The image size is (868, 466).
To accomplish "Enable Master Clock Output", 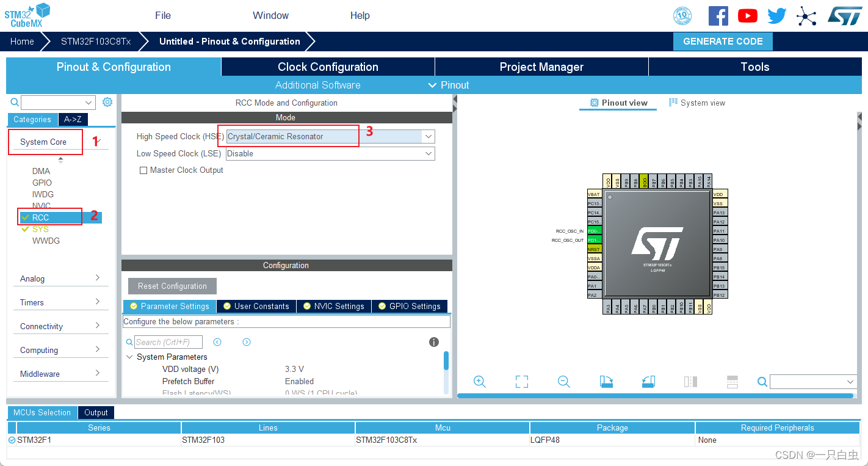I will [143, 170].
